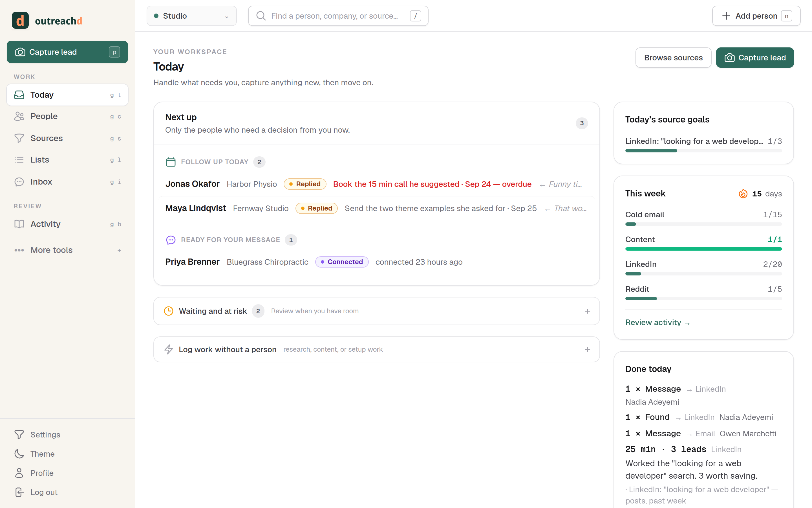Screen dimensions: 812x508
Task: Click the Replied badge on Jonas Okafor
Action: point(305,184)
